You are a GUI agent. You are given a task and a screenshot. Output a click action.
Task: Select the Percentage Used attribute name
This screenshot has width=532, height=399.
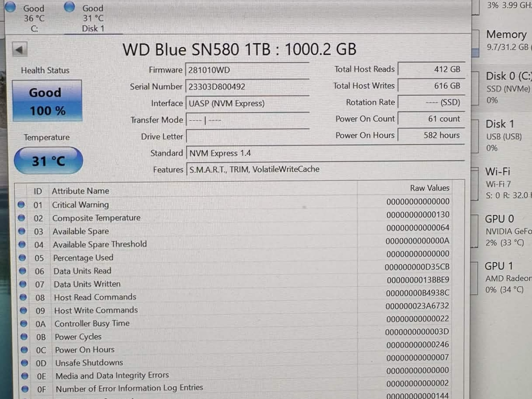83,258
